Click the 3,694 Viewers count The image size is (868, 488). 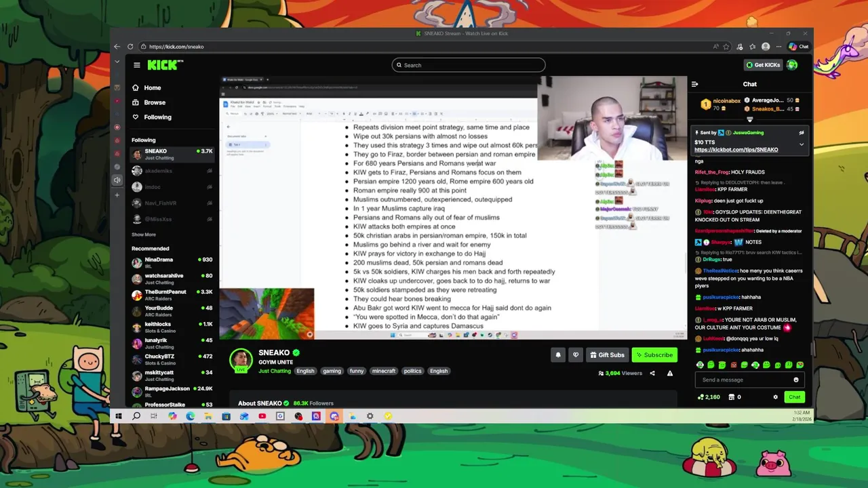tap(619, 373)
